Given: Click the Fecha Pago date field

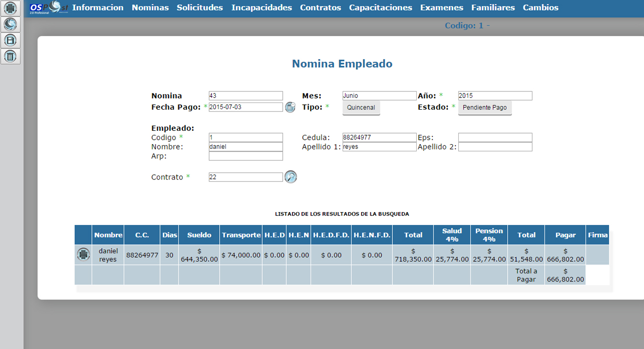Looking at the screenshot, I should (x=246, y=107).
